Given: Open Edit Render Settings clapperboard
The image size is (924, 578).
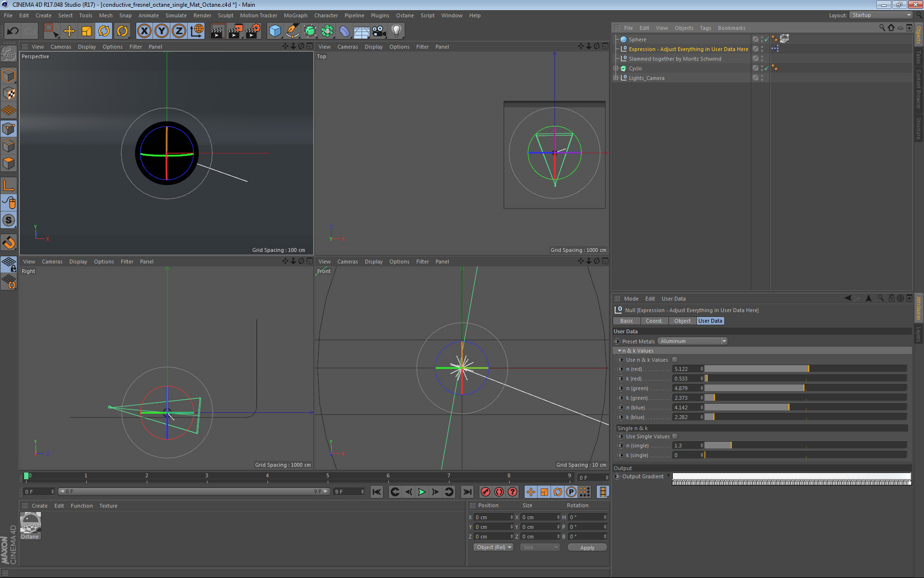Looking at the screenshot, I should [252, 31].
